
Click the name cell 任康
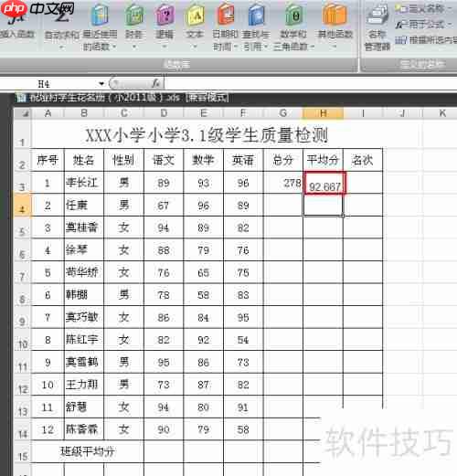pos(84,206)
